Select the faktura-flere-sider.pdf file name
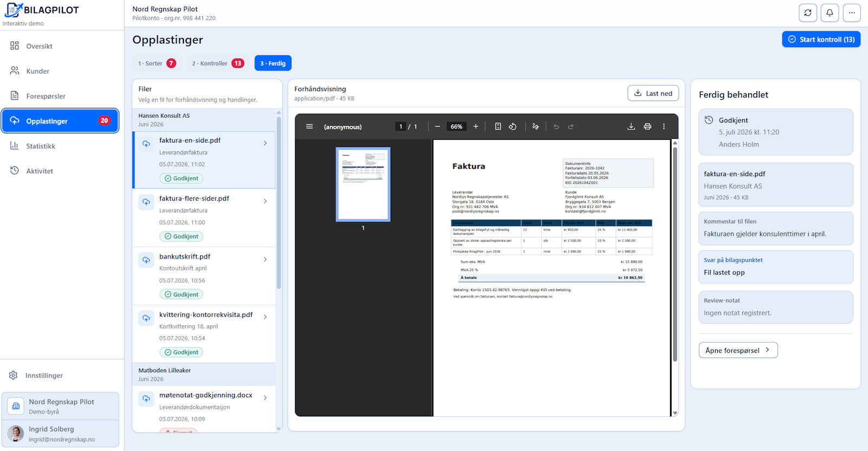This screenshot has height=451, width=868. tap(194, 198)
